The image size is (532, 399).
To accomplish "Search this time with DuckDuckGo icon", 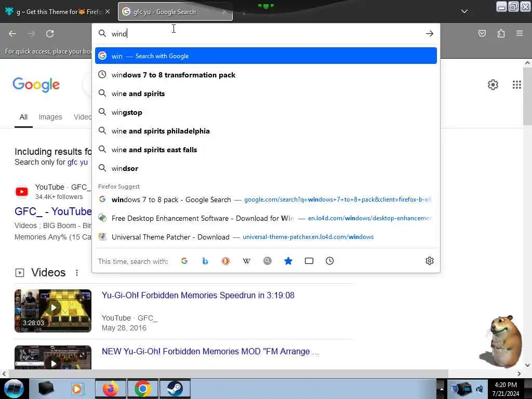I will tap(225, 261).
